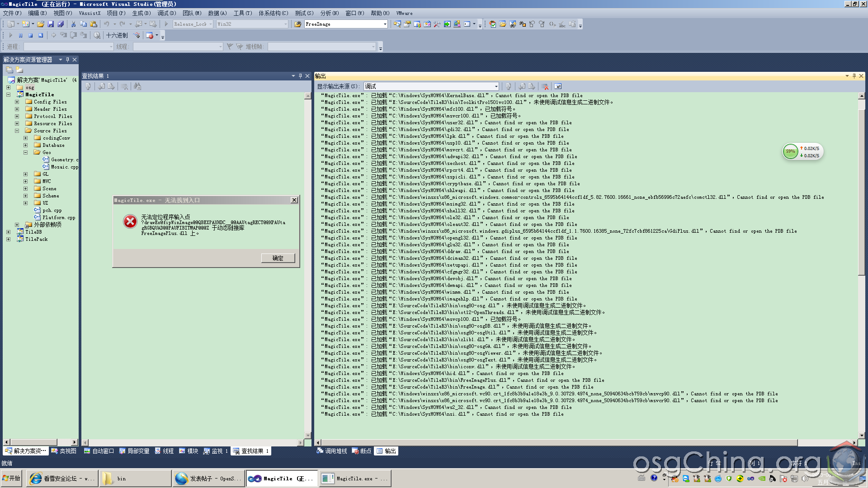Switch to the 调用堆栈 tab

[x=332, y=451]
